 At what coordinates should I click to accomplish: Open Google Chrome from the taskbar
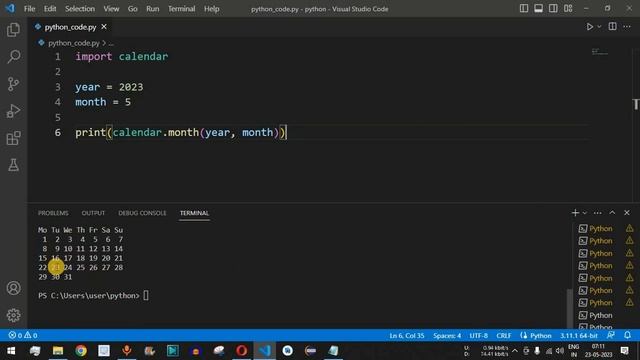pos(81,351)
